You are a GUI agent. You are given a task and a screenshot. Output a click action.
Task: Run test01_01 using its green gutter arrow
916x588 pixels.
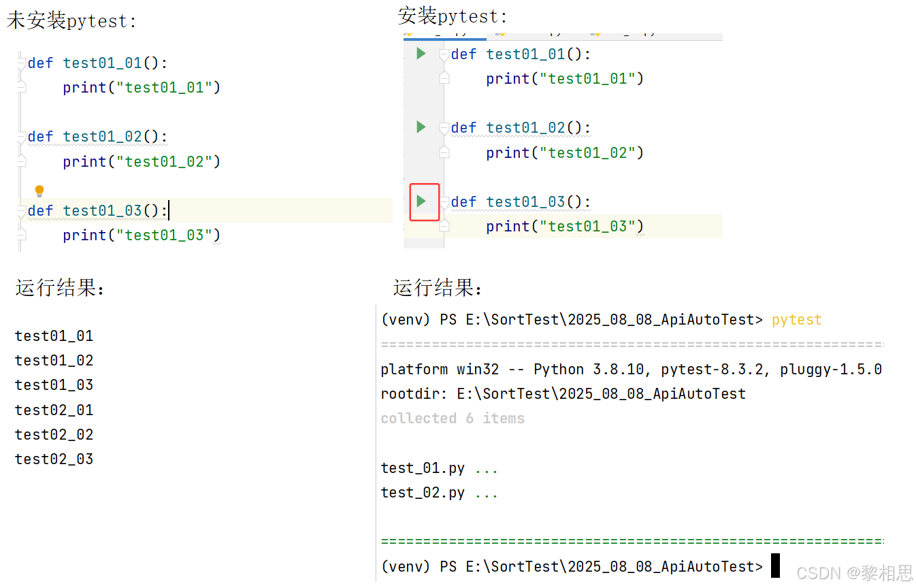click(x=421, y=53)
